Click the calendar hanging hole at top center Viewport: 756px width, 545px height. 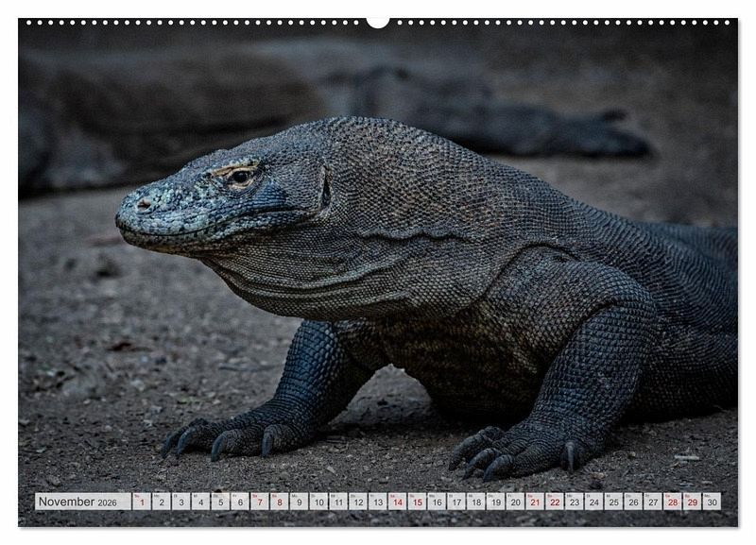tap(378, 21)
